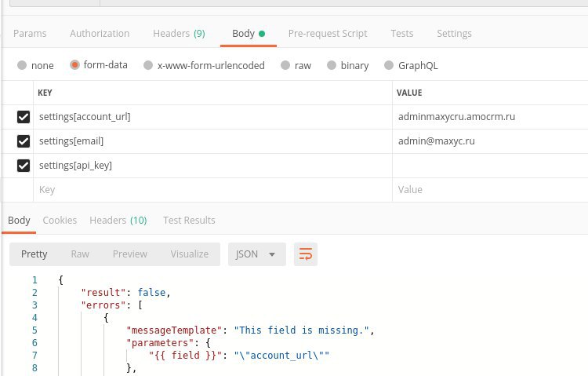Click line number 5 in response gutter
Viewport: 588px width, 376px height.
34,330
